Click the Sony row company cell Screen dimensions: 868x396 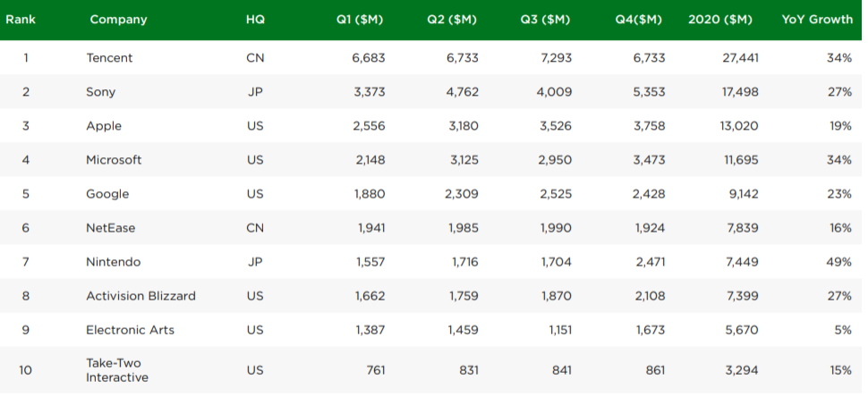[x=101, y=92]
